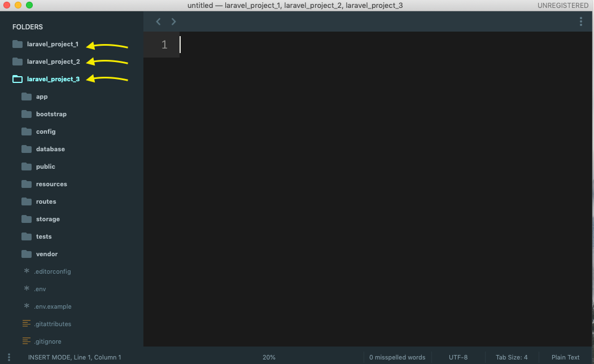Collapse the laravel_project_3 folder
The image size is (594, 364).
[54, 79]
